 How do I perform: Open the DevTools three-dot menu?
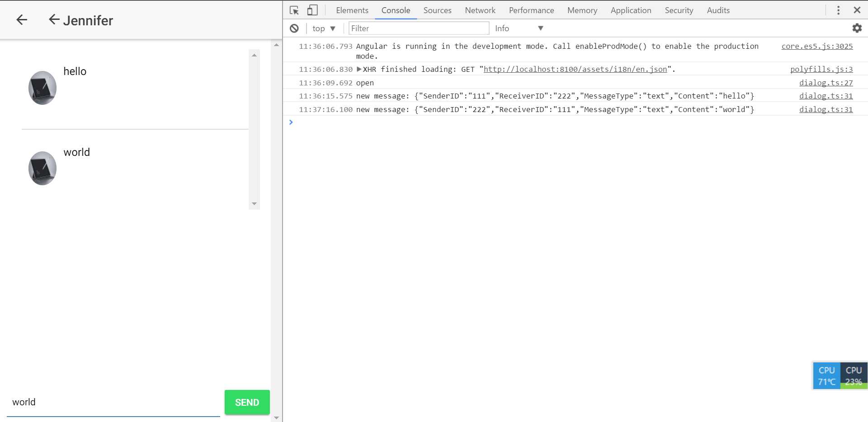point(838,10)
